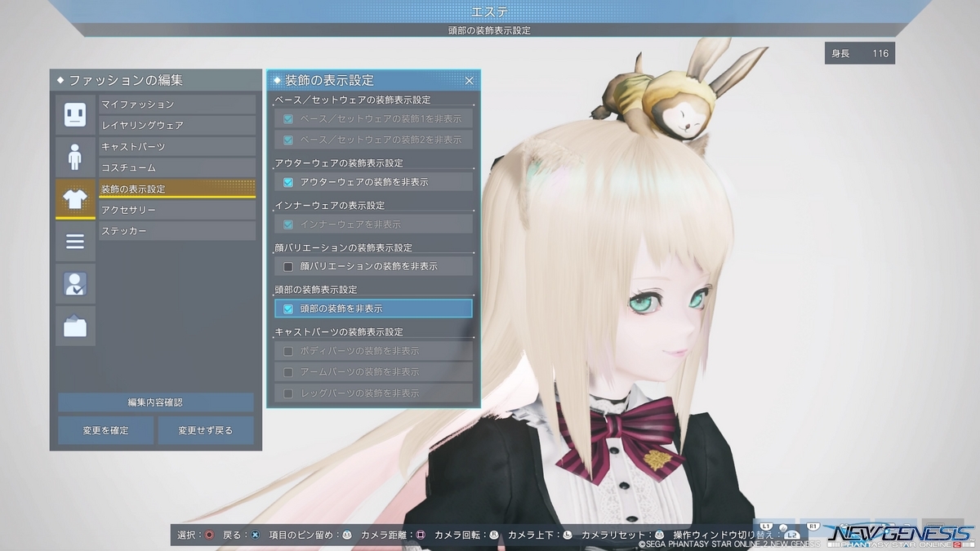Toggle ベース／セットウェアの装飾1を非表示 checkbox

(x=287, y=119)
